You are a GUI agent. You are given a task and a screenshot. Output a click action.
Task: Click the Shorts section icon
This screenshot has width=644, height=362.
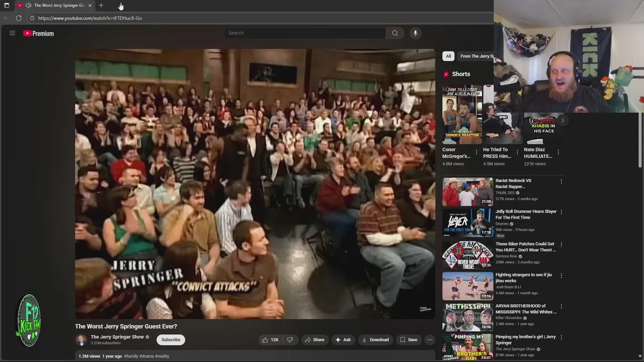point(446,74)
